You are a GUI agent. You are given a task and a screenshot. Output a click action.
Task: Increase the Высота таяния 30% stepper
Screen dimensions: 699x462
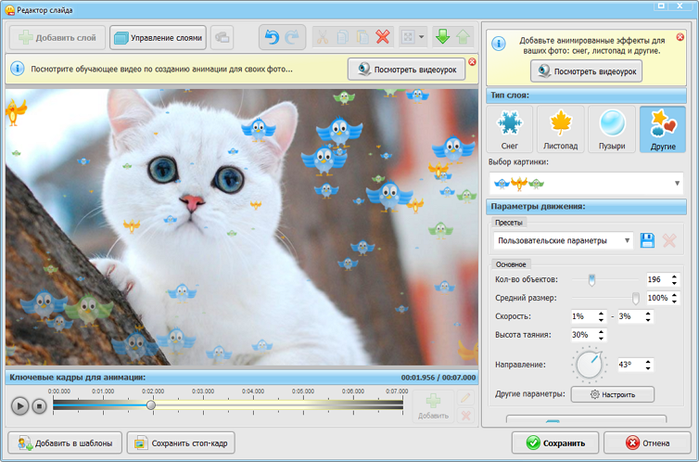601,332
